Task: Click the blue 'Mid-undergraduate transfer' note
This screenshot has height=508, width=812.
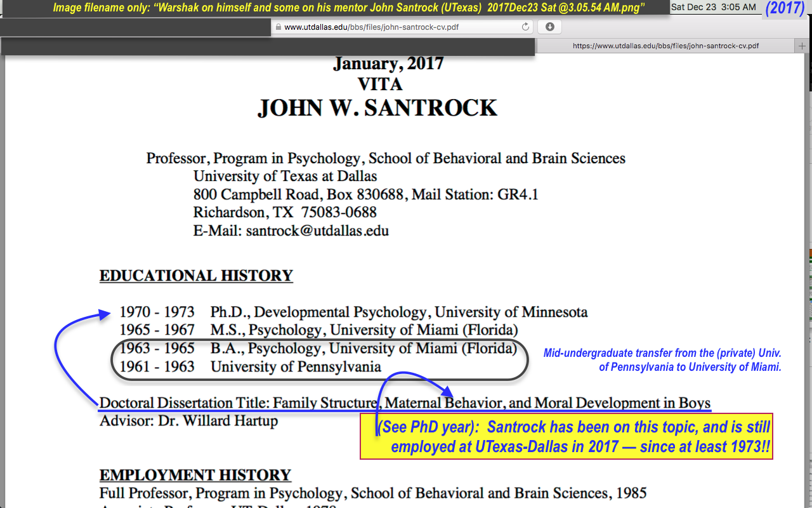Action: coord(662,359)
